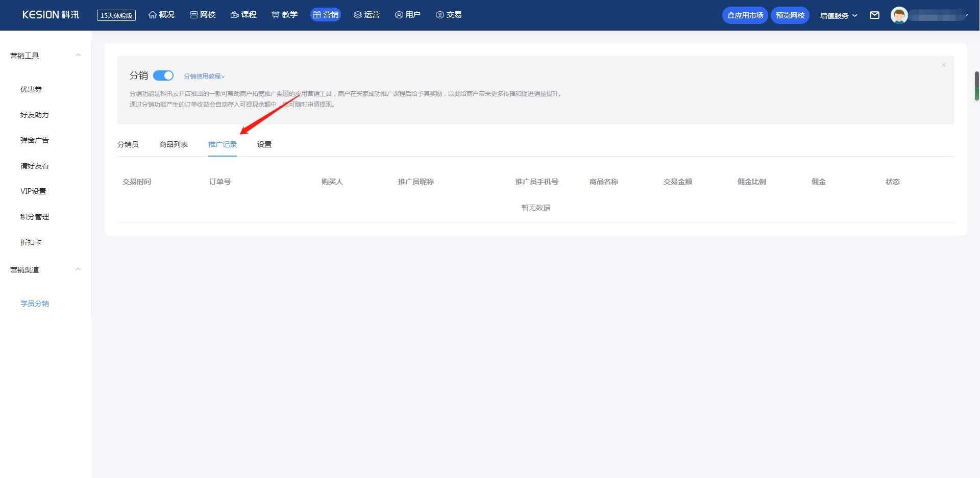
Task: Select the 运营 operations icon
Action: 357,15
